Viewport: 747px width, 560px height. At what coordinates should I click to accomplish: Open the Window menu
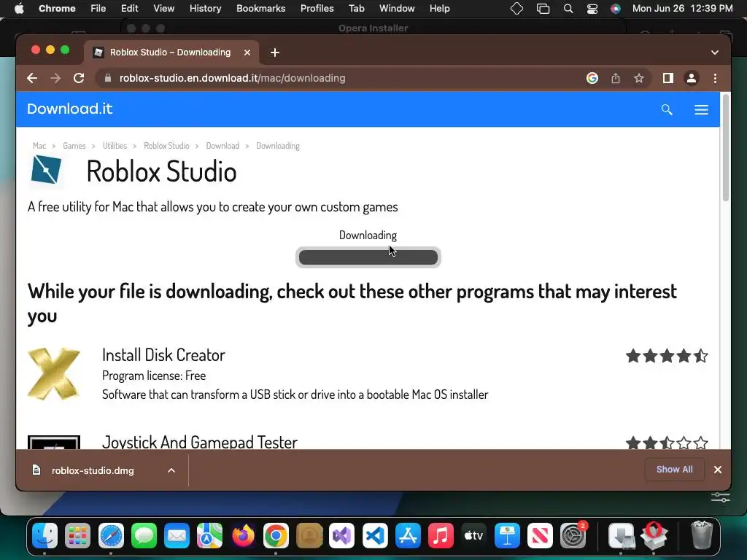coord(397,9)
